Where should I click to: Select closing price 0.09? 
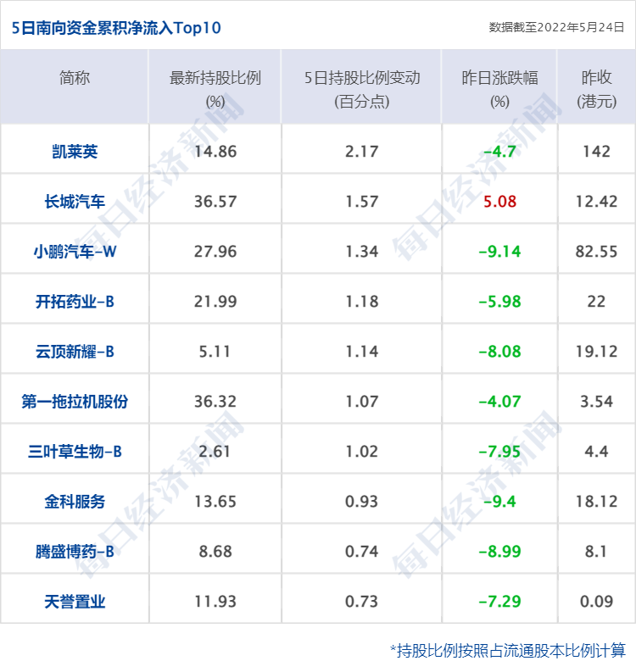tap(596, 602)
